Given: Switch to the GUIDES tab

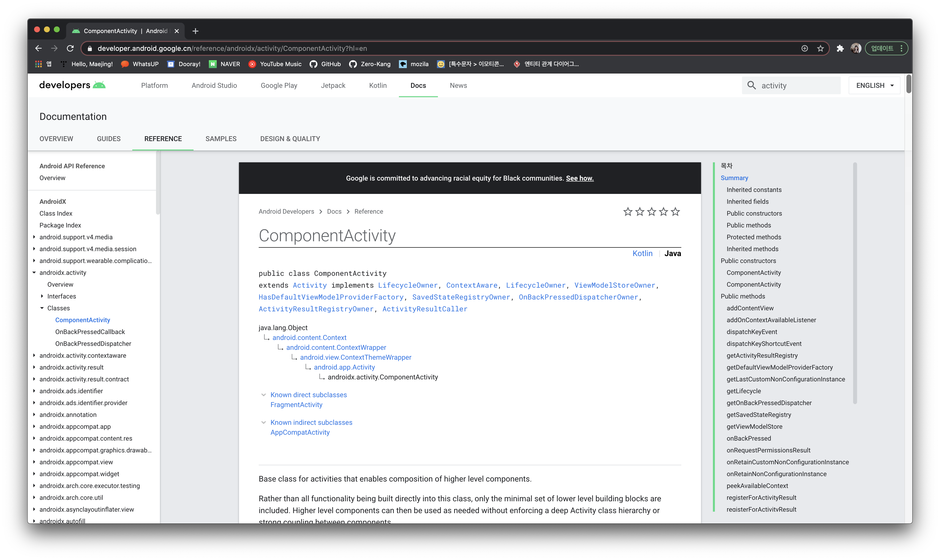Looking at the screenshot, I should click(x=109, y=139).
